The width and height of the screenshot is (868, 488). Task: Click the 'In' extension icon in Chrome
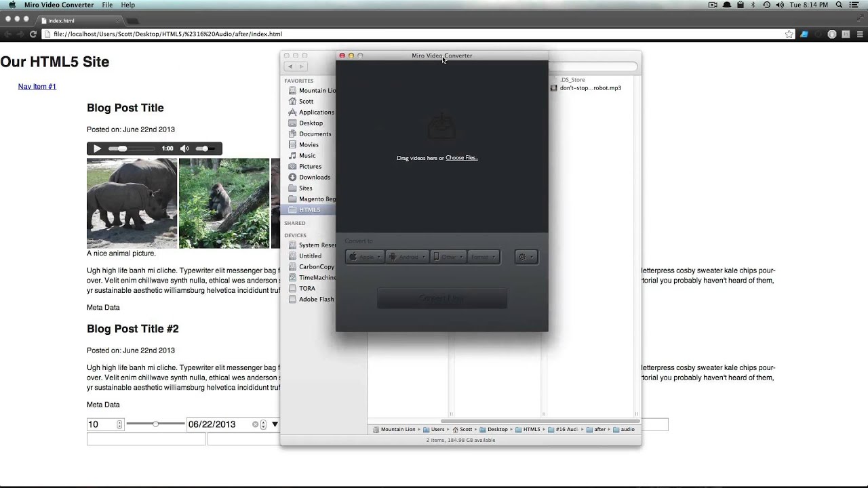coord(846,34)
